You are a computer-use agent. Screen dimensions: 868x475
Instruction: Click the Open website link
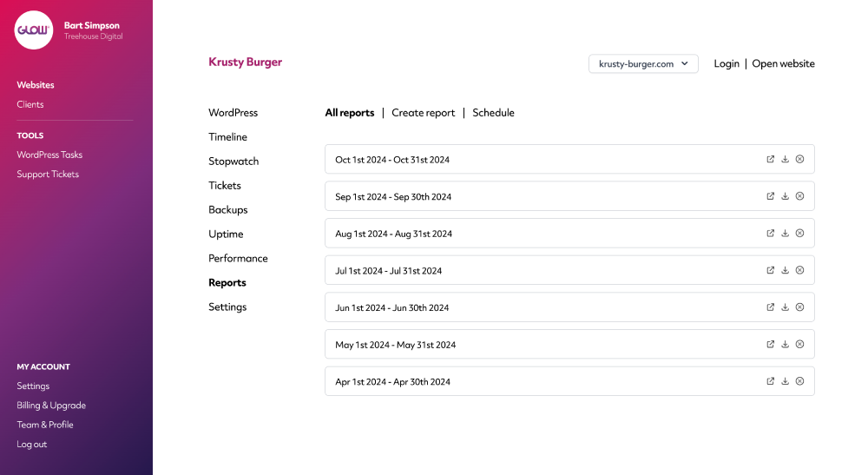783,63
